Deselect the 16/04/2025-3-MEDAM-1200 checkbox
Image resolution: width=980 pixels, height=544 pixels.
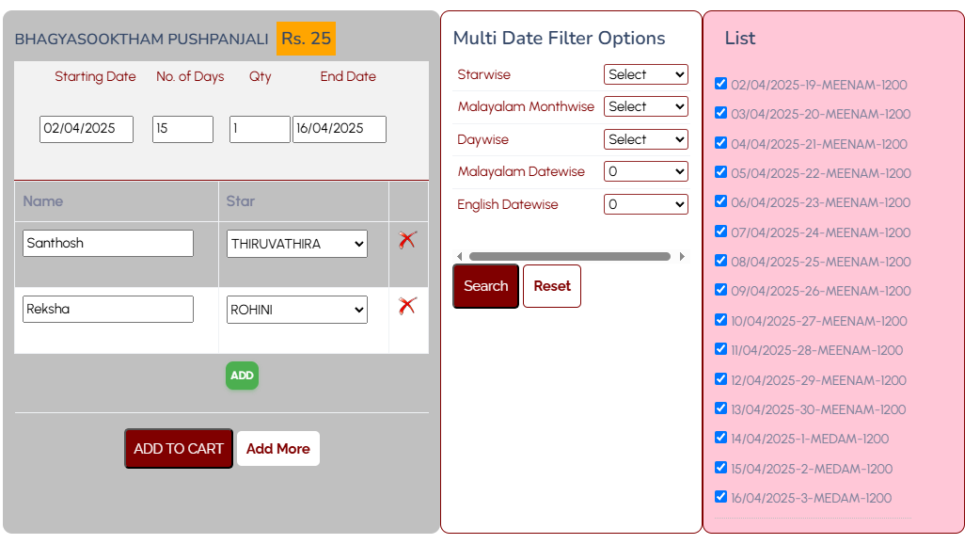tap(721, 497)
